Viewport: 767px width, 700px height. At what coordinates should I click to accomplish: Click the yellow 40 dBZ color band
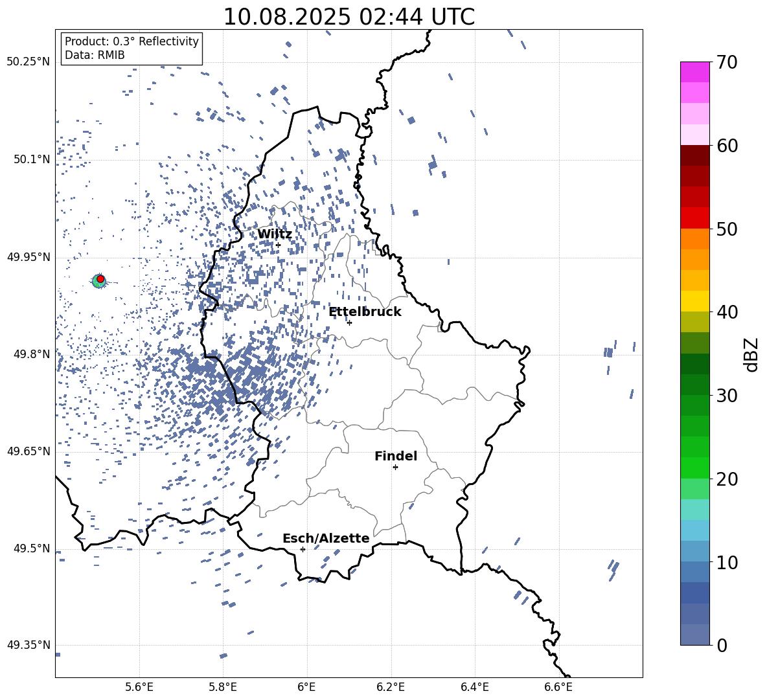pos(694,301)
